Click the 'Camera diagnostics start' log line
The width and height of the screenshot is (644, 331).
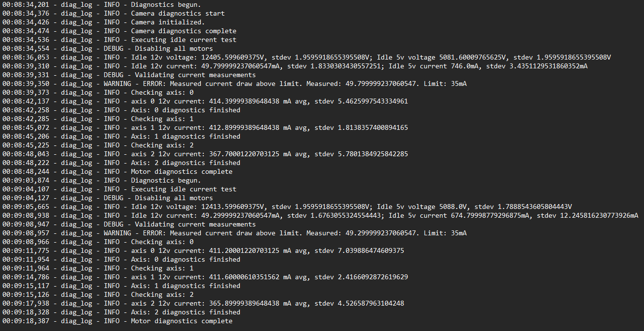pos(177,14)
